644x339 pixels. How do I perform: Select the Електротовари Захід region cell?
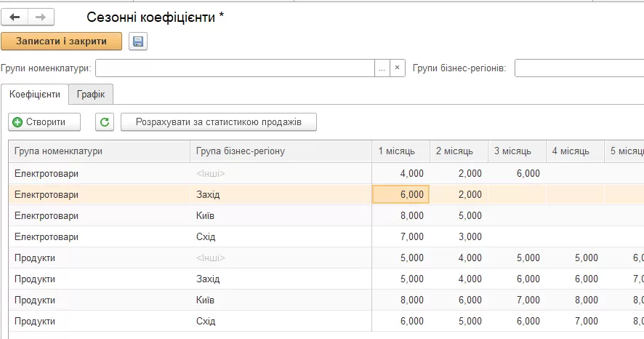point(281,194)
